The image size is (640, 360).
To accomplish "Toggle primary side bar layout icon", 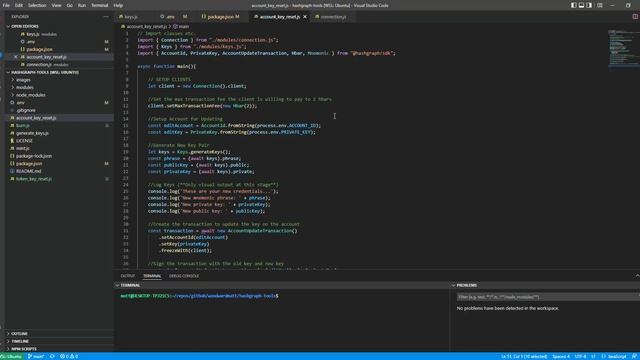I will pos(573,5).
